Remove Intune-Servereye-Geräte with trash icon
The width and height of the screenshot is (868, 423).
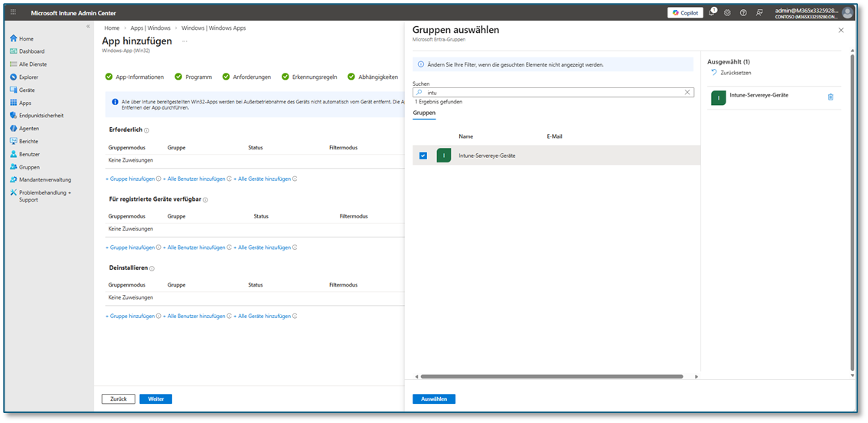click(x=830, y=97)
